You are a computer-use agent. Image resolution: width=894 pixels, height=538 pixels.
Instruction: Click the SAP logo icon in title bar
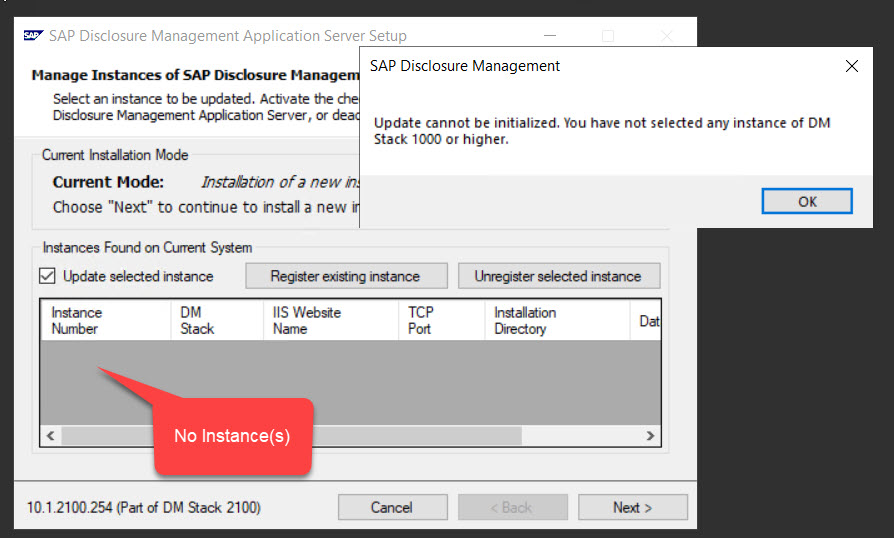click(x=34, y=36)
